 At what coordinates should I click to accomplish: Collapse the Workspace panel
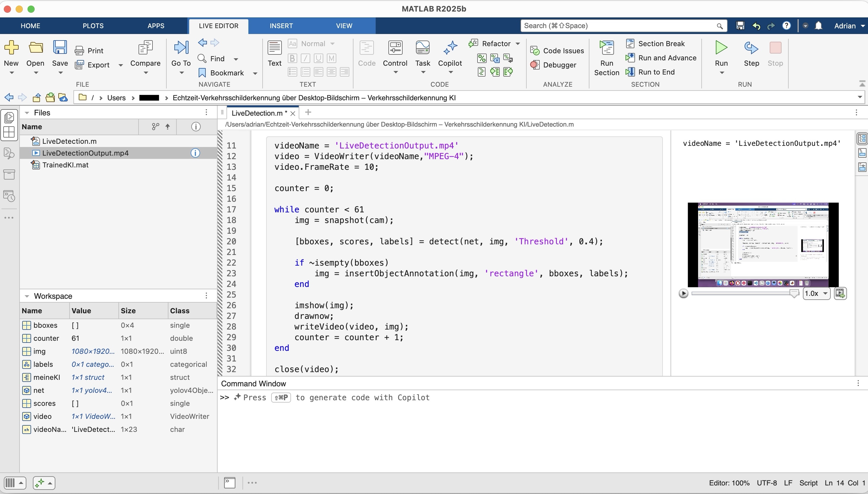(x=27, y=296)
